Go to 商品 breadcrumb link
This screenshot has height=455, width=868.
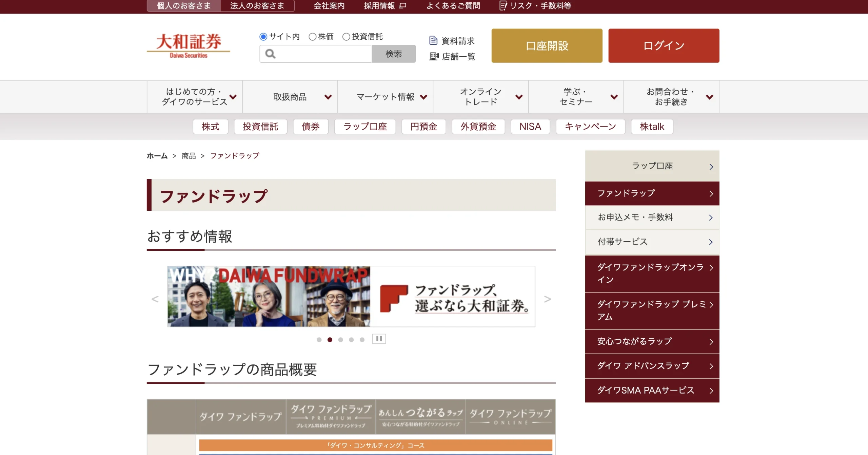[x=189, y=156]
